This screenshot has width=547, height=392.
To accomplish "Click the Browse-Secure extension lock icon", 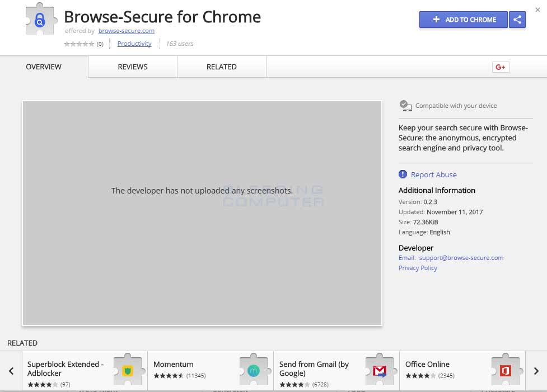I will point(40,21).
